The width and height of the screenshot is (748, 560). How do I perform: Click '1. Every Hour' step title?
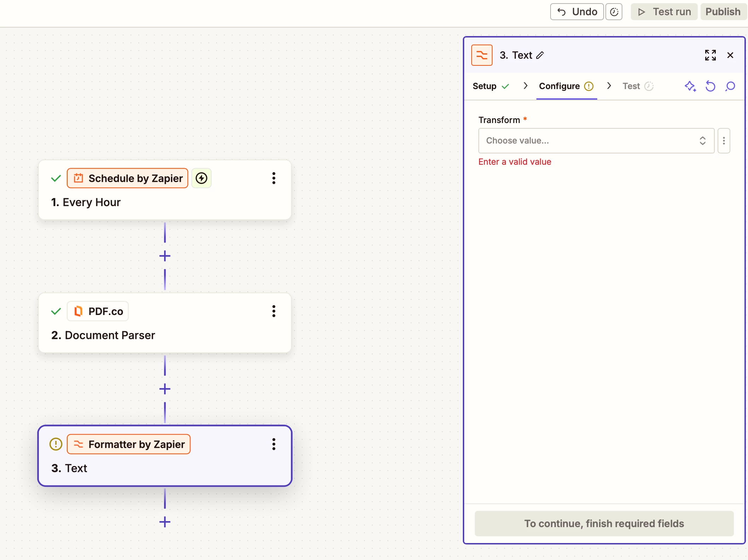(x=86, y=202)
